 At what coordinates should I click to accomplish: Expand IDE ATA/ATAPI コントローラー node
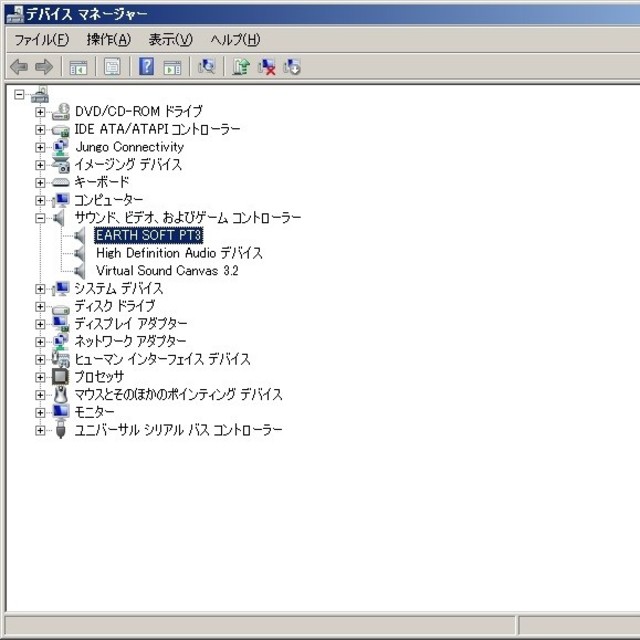[x=40, y=130]
